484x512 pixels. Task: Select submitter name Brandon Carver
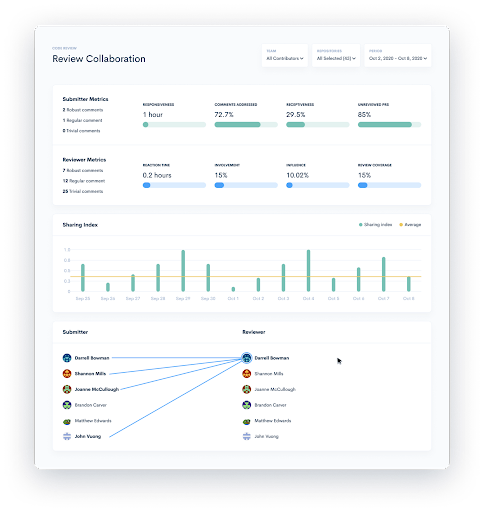pyautogui.click(x=91, y=405)
